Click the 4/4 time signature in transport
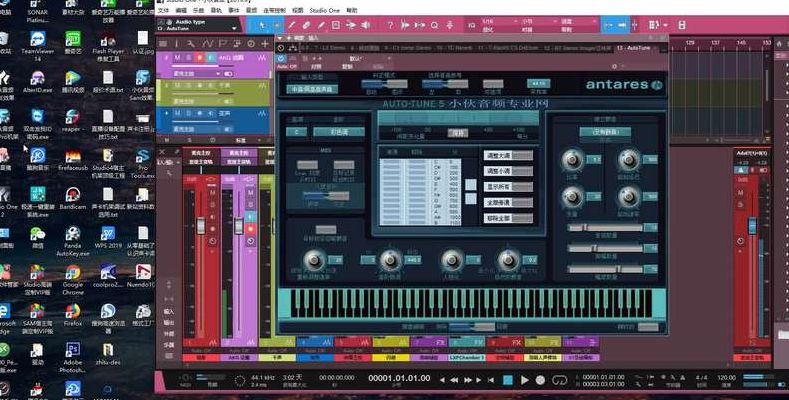 click(701, 377)
